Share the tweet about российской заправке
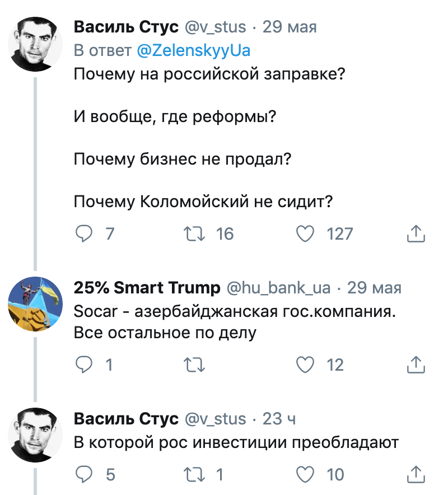This screenshot has height=495, width=448. 415,234
